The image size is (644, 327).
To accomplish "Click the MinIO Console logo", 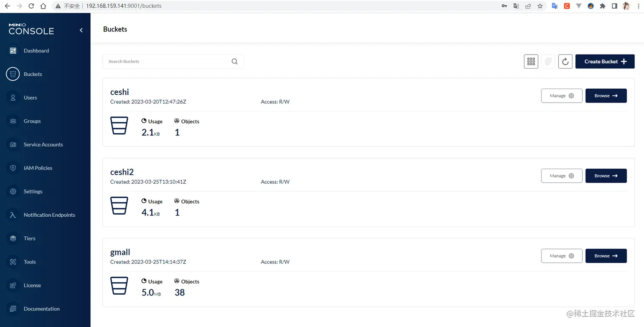I will (x=31, y=29).
